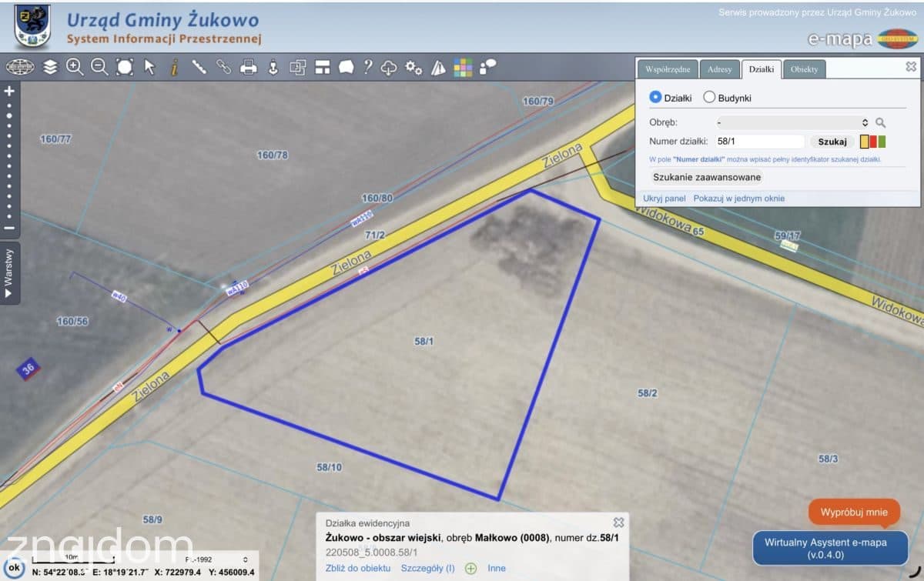Click parcel label 160/77 on map
Viewport: 924px width, 581px height.
pyautogui.click(x=55, y=139)
